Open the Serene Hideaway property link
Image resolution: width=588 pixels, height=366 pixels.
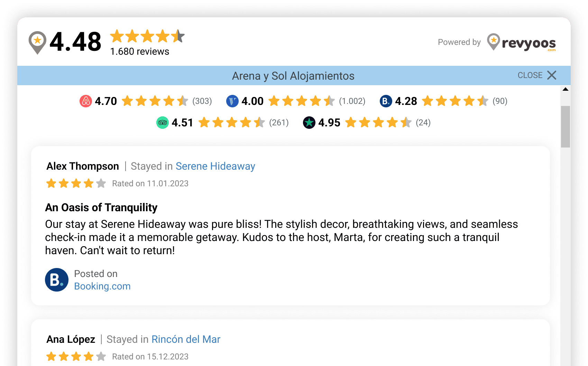[x=215, y=166]
